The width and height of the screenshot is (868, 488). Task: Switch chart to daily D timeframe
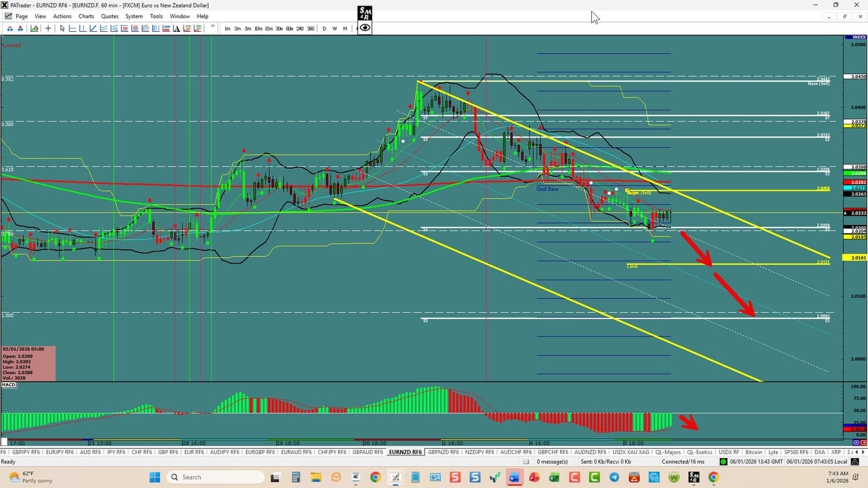click(x=324, y=28)
